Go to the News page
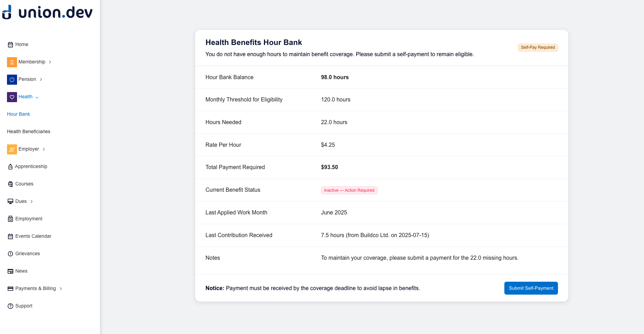This screenshot has width=644, height=334. click(21, 271)
